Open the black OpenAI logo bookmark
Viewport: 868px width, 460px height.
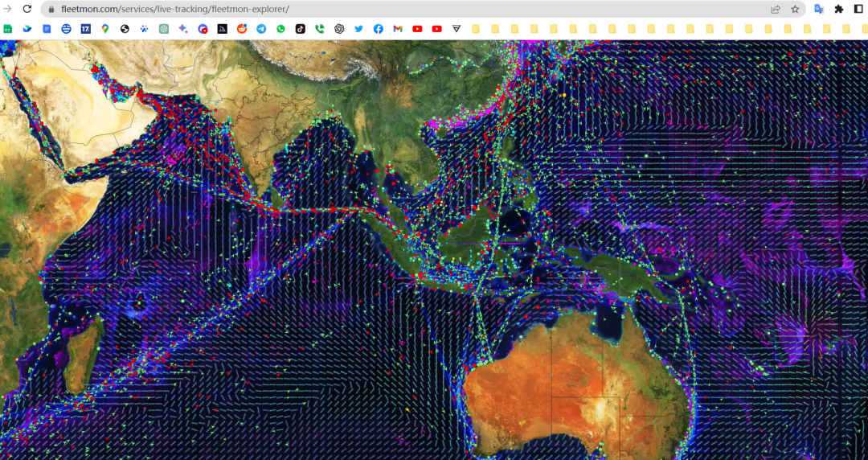pos(339,29)
